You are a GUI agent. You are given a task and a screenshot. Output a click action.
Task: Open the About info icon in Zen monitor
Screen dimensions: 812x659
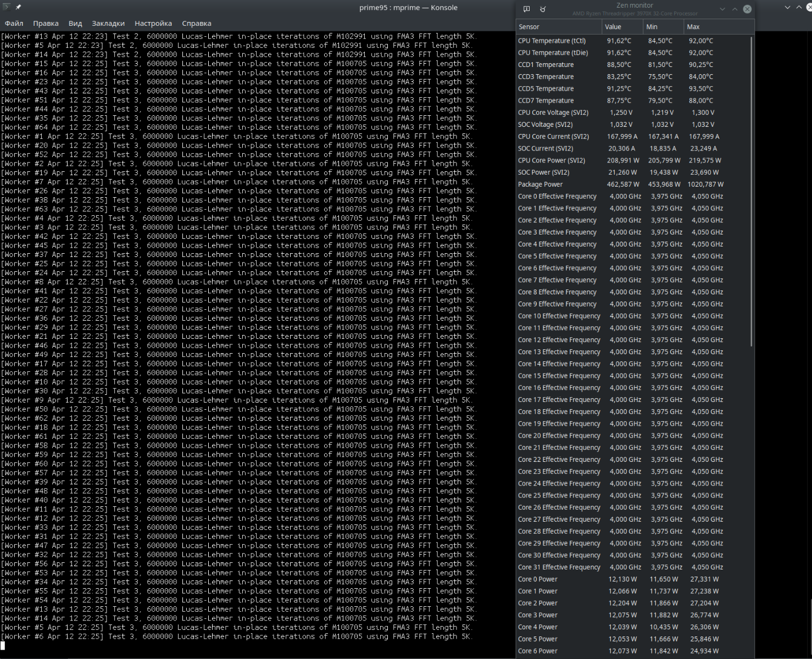coord(527,9)
